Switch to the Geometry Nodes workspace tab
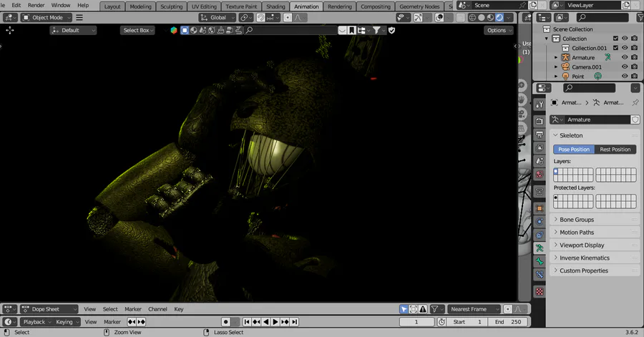 pyautogui.click(x=419, y=6)
